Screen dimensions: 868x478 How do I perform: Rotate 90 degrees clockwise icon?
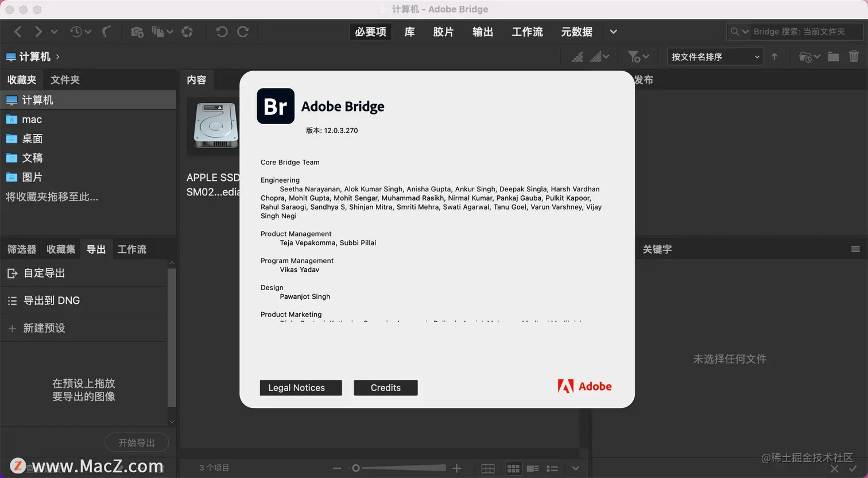tap(243, 32)
